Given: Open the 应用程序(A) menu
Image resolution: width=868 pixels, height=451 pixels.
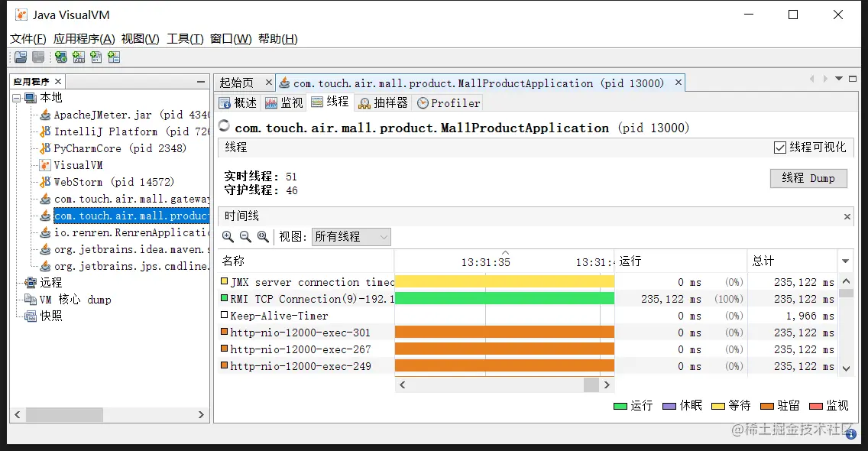Looking at the screenshot, I should (x=84, y=39).
